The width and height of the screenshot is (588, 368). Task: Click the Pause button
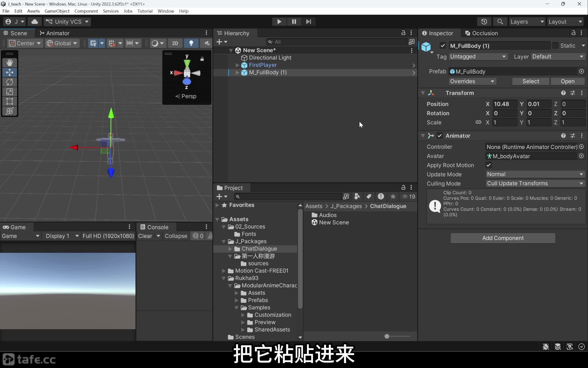[294, 22]
